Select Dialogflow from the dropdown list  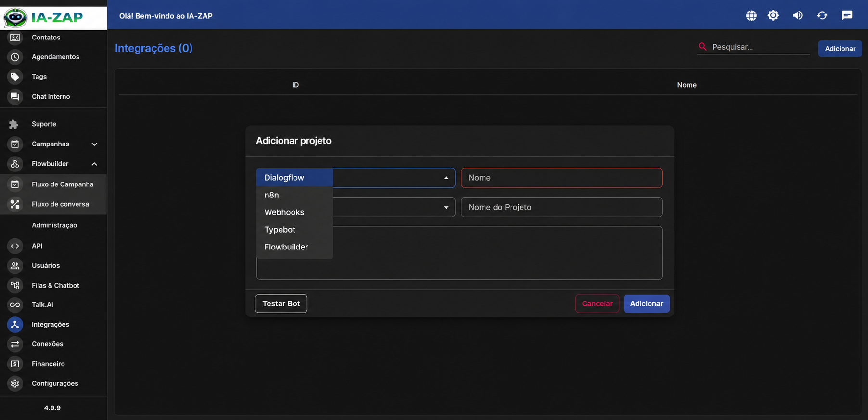coord(294,178)
